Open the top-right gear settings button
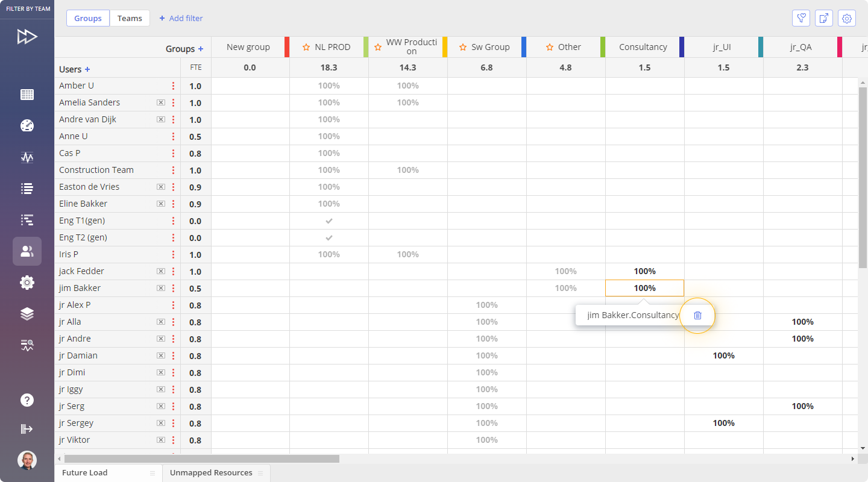The width and height of the screenshot is (868, 482). click(x=847, y=18)
